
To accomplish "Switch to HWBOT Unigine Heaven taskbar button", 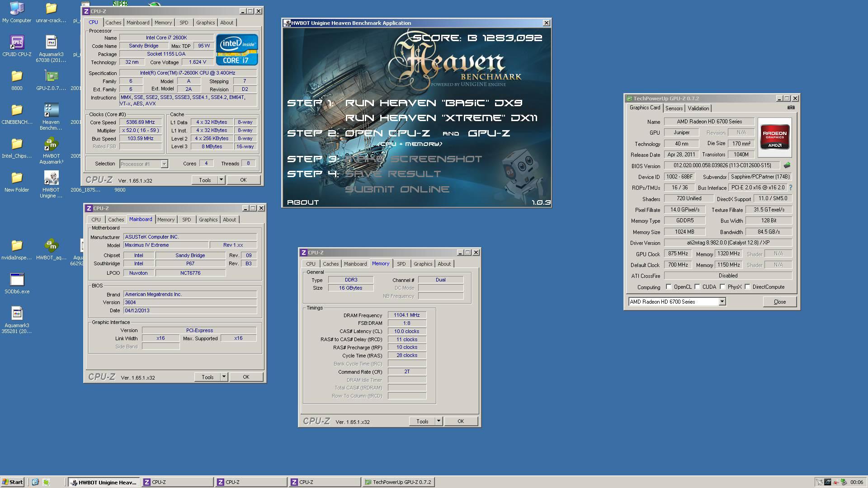I will pyautogui.click(x=104, y=482).
